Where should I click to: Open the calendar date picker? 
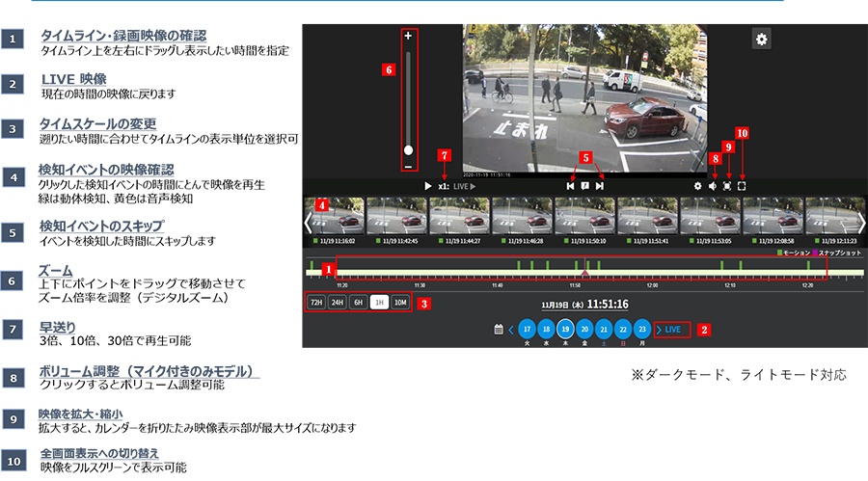[499, 330]
